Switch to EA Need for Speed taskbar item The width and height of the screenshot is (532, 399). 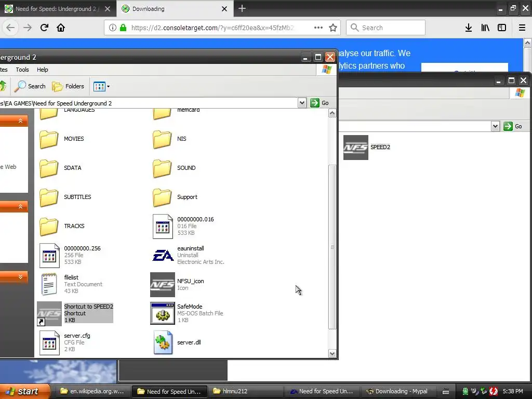pos(322,391)
